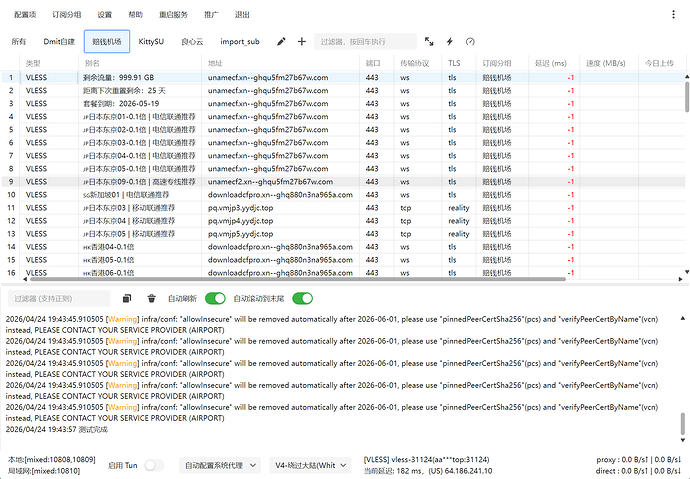Click the log panel scrollbar thumb

tap(683, 423)
